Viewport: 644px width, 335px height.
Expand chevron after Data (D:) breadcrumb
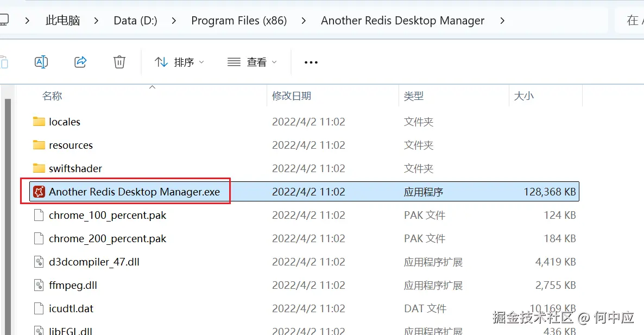(174, 21)
